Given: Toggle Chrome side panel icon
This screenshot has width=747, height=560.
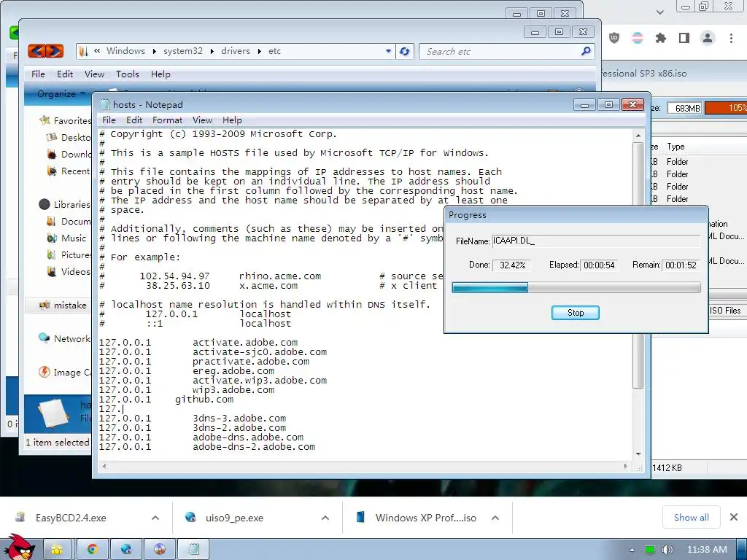Looking at the screenshot, I should coord(684,38).
